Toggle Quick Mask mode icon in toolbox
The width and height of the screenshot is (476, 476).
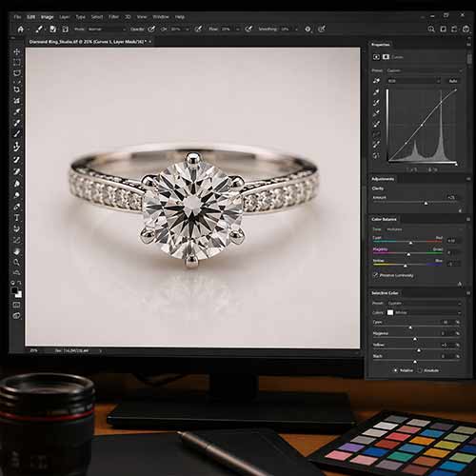coord(16,305)
